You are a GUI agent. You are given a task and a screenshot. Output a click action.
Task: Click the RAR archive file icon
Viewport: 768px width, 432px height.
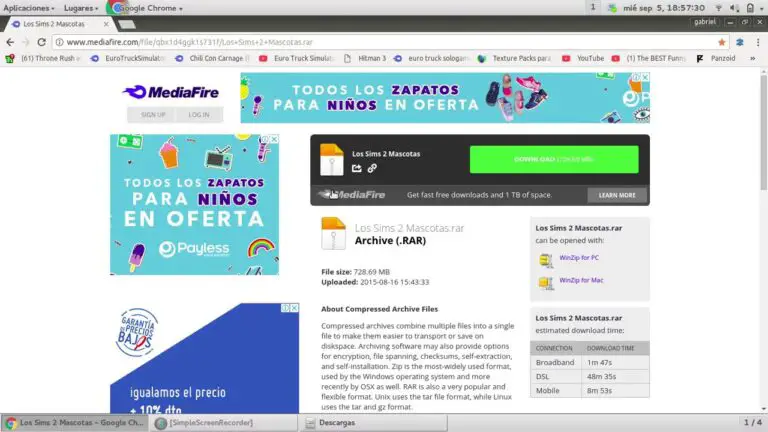click(x=334, y=234)
